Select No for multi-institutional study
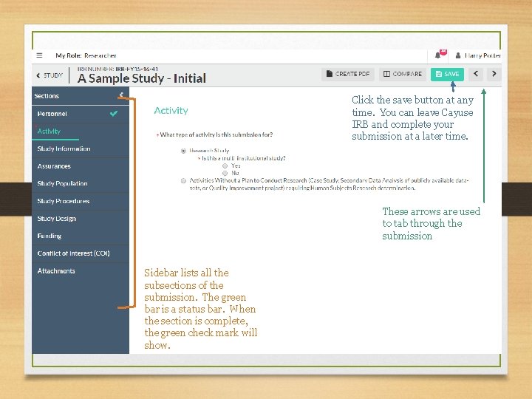 click(x=225, y=173)
